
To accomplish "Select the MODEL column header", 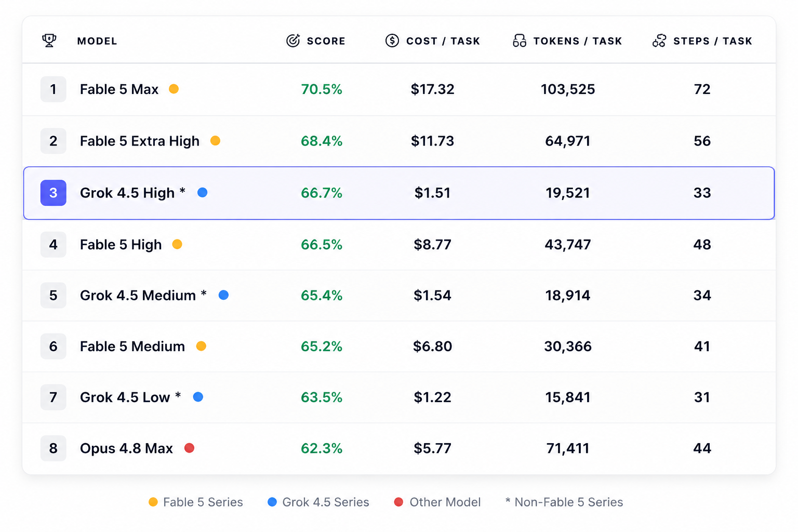I will pyautogui.click(x=97, y=41).
